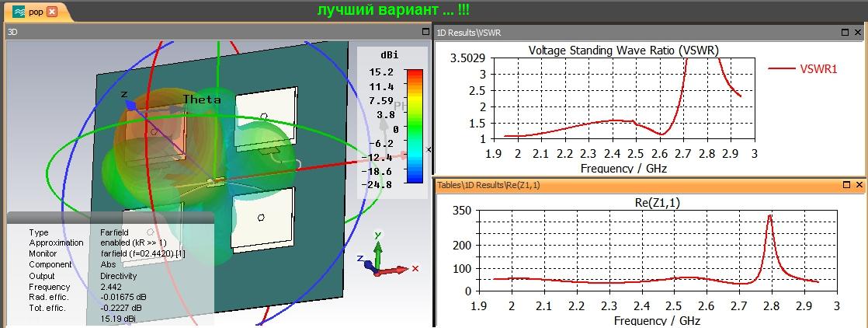Close the 'pop' tab with its X button
Screen dimensions: 868x328
[52, 12]
